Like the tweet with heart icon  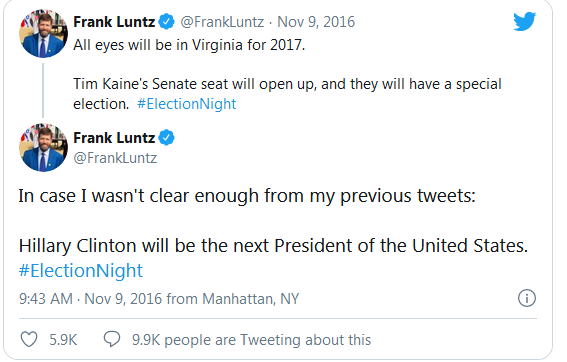[x=29, y=339]
